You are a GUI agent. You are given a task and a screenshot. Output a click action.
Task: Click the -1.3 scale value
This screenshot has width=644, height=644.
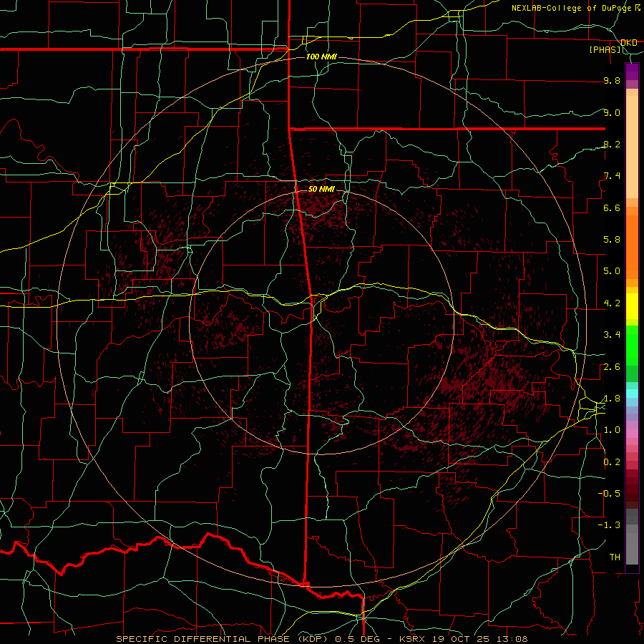tap(609, 525)
